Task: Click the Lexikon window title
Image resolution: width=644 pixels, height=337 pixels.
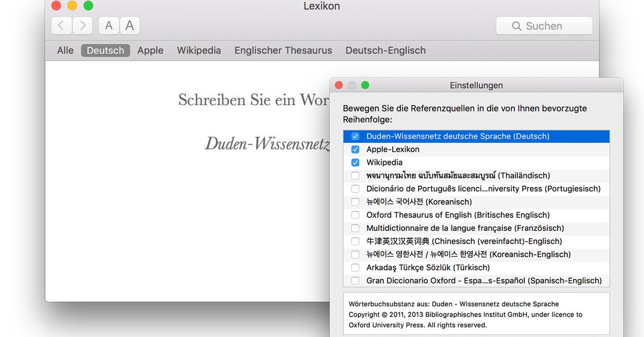Action: click(321, 6)
